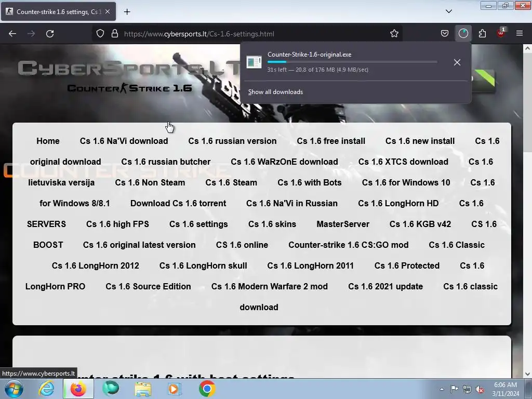Open Cs 1.6 XTCS download
Viewport: 532px width, 399px height.
[x=403, y=162]
